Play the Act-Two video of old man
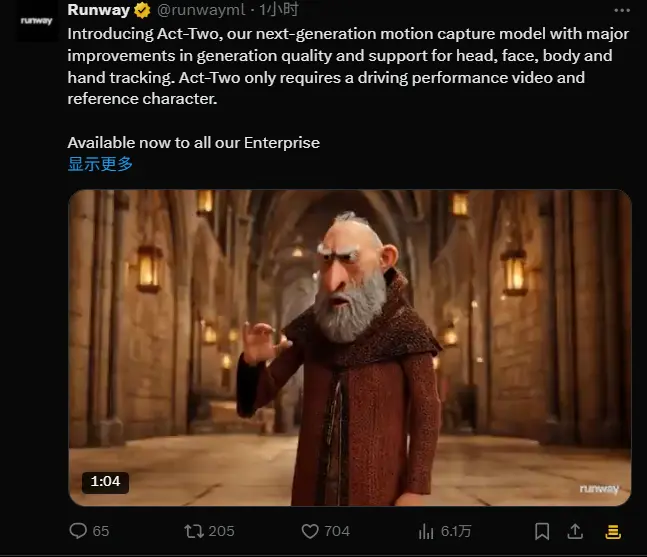This screenshot has width=647, height=557. [350, 348]
